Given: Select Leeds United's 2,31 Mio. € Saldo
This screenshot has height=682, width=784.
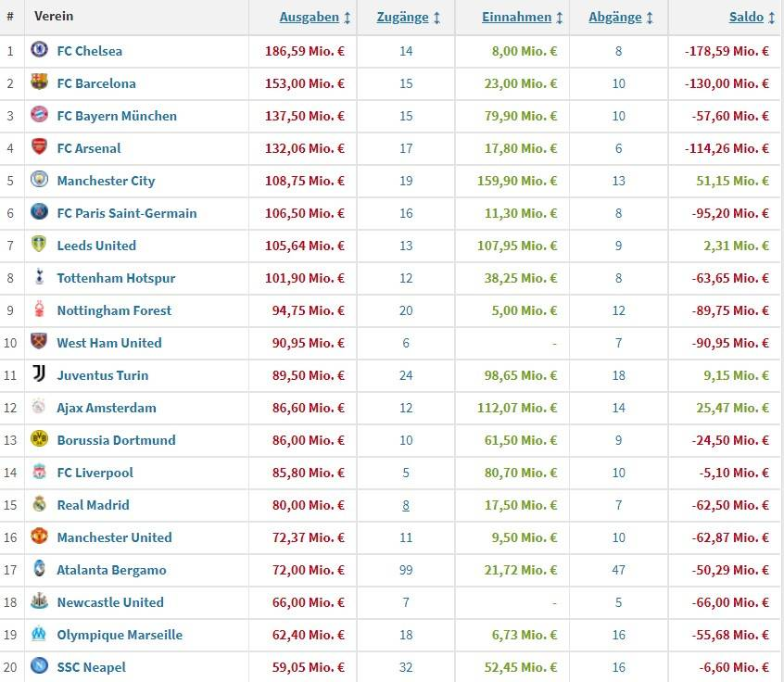Looking at the screenshot, I should coord(737,246).
